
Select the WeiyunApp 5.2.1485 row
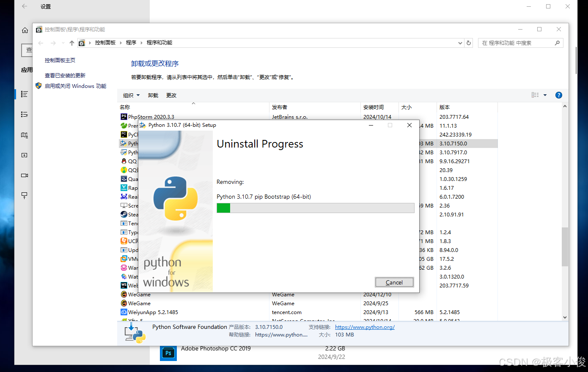(x=308, y=312)
